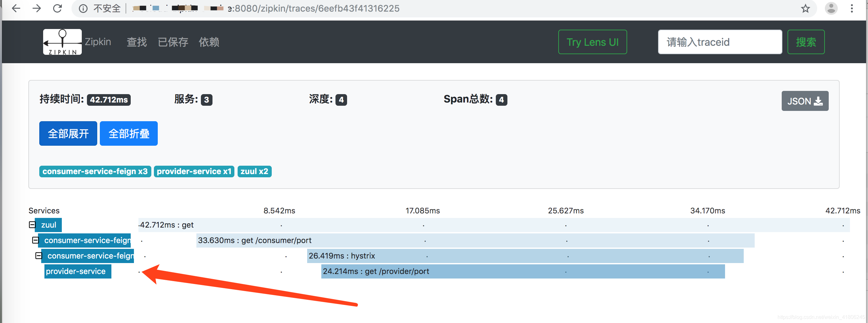Select zuul x2 service tag
The width and height of the screenshot is (868, 323).
(254, 171)
